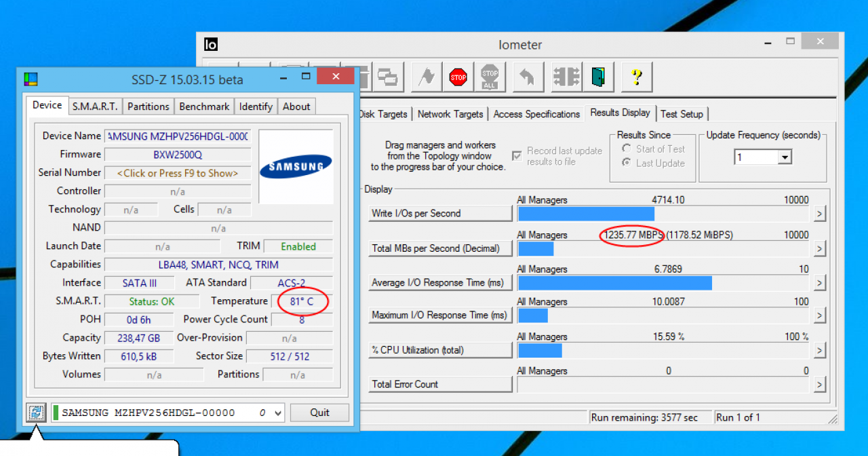Click the duplicate worker windows icon in Iometer
Image resolution: width=868 pixels, height=456 pixels.
[x=389, y=77]
